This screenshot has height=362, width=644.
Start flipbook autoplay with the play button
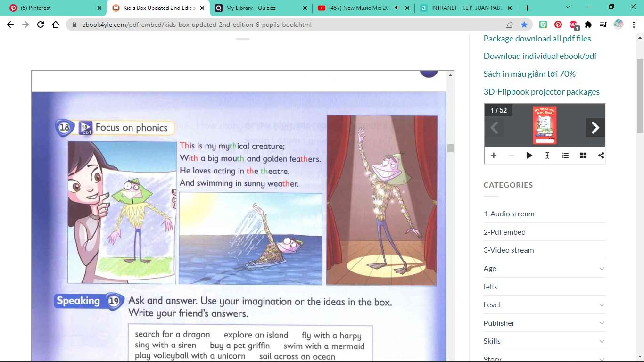pos(529,156)
